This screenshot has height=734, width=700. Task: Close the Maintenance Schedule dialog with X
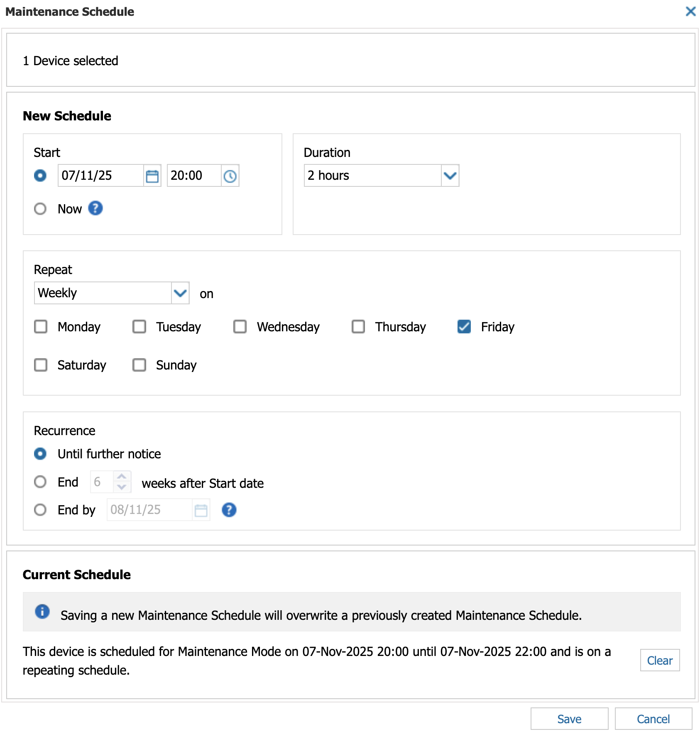(690, 12)
